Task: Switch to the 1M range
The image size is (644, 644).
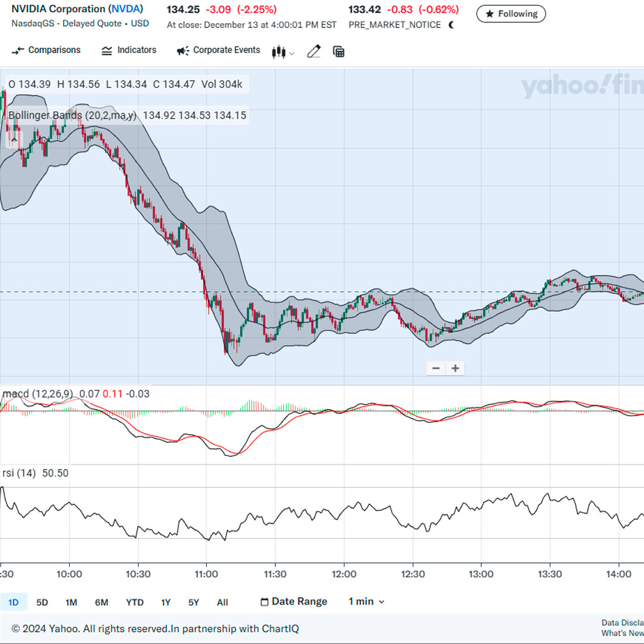Action: (x=71, y=602)
